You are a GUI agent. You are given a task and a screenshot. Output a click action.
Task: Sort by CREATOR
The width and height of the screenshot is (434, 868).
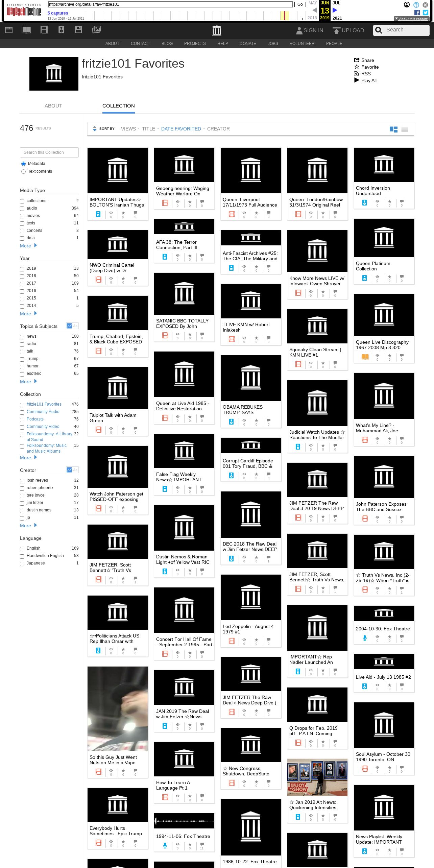218,129
